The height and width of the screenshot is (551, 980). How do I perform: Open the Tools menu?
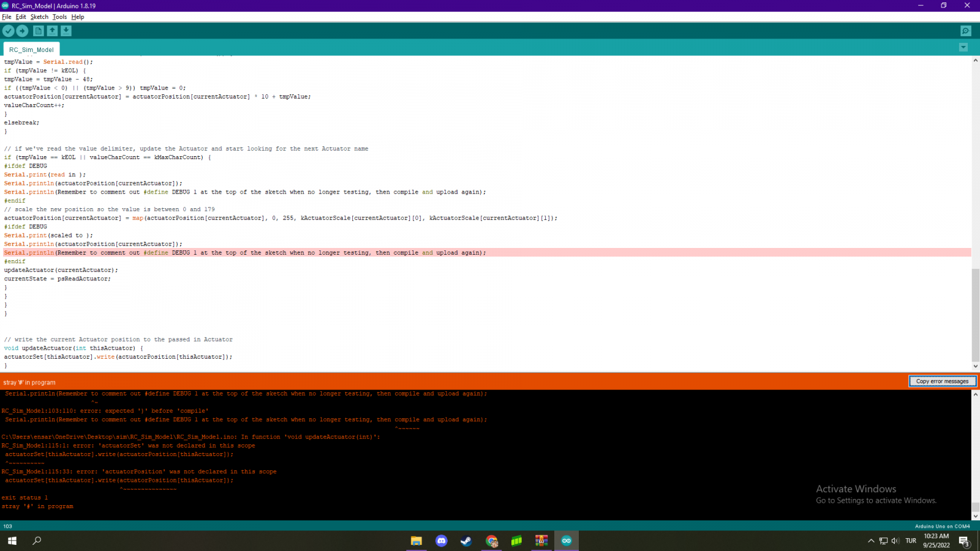pos(59,17)
